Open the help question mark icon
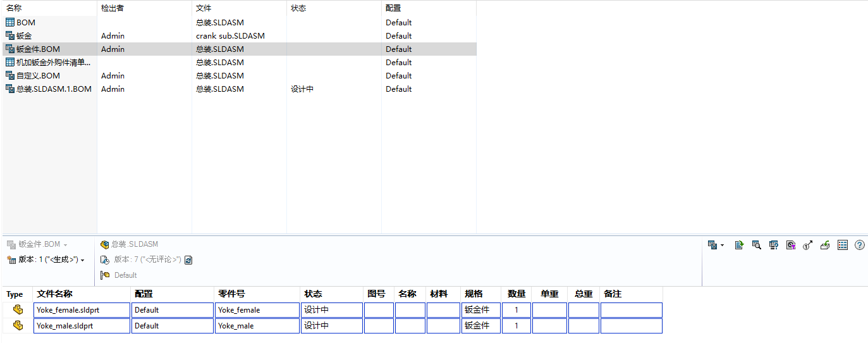Viewport: 868px width, 343px height. click(x=859, y=245)
